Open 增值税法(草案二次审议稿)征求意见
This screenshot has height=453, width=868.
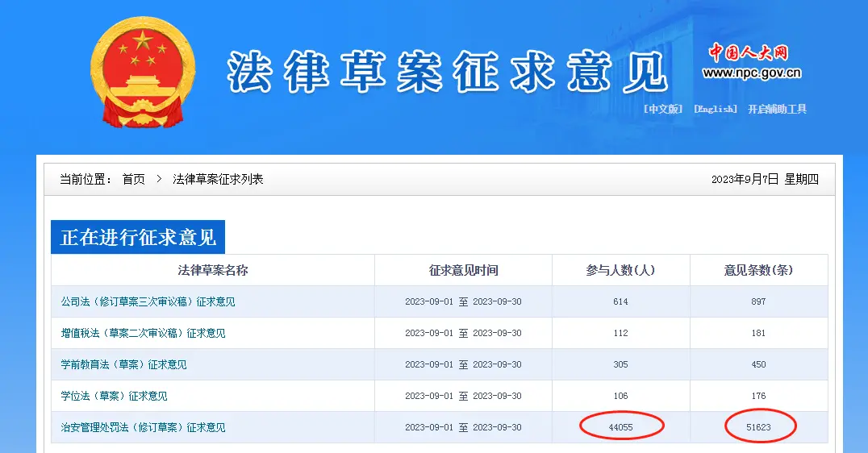tap(143, 333)
